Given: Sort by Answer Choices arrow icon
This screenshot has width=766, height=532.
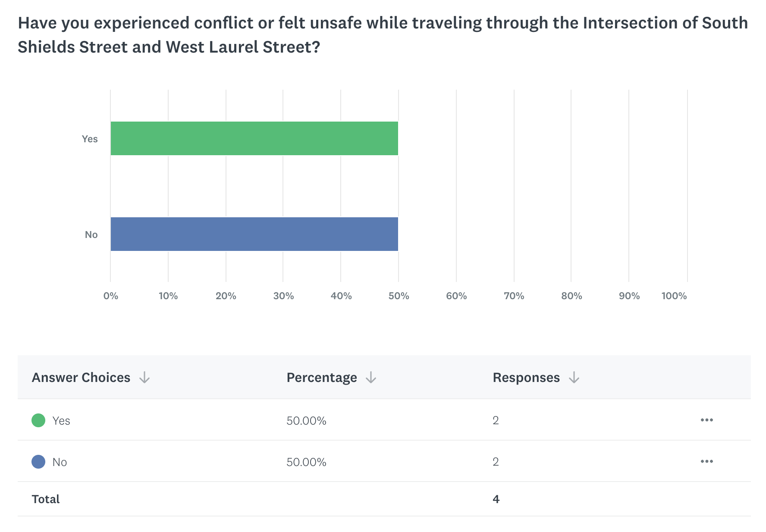Looking at the screenshot, I should click(144, 378).
